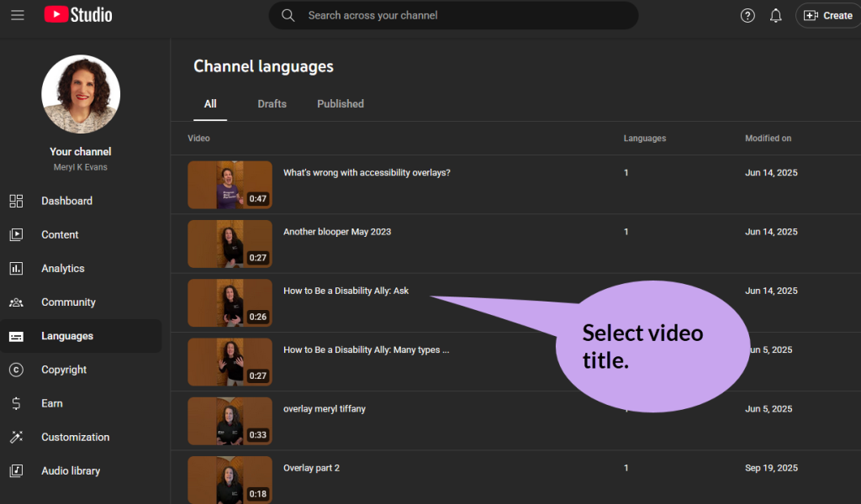Open the Customization panel
The width and height of the screenshot is (861, 504).
coord(76,437)
